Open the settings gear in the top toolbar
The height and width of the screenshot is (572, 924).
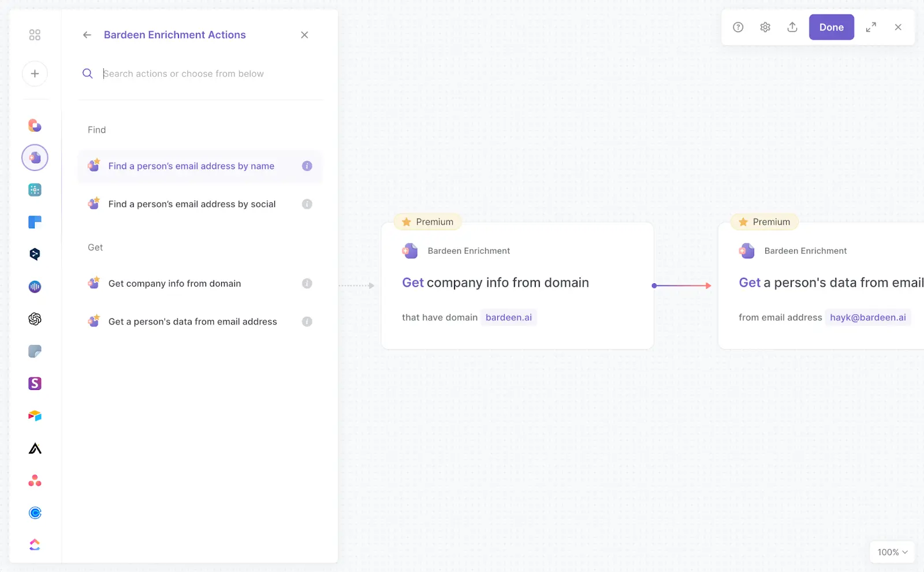tap(765, 27)
